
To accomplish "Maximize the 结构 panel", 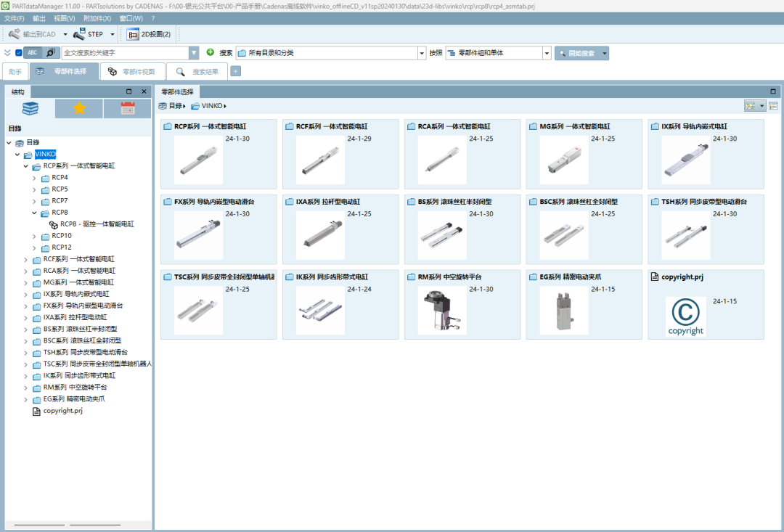I will click(129, 91).
